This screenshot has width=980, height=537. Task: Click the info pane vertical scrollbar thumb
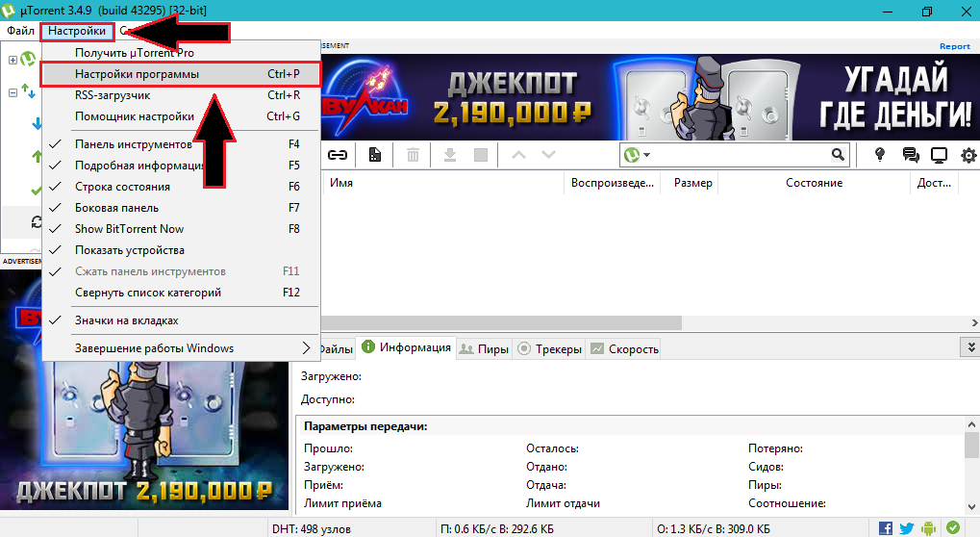tap(971, 445)
